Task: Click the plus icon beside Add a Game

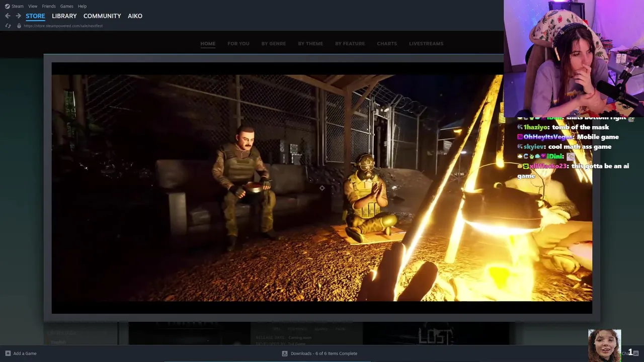Action: click(8, 353)
